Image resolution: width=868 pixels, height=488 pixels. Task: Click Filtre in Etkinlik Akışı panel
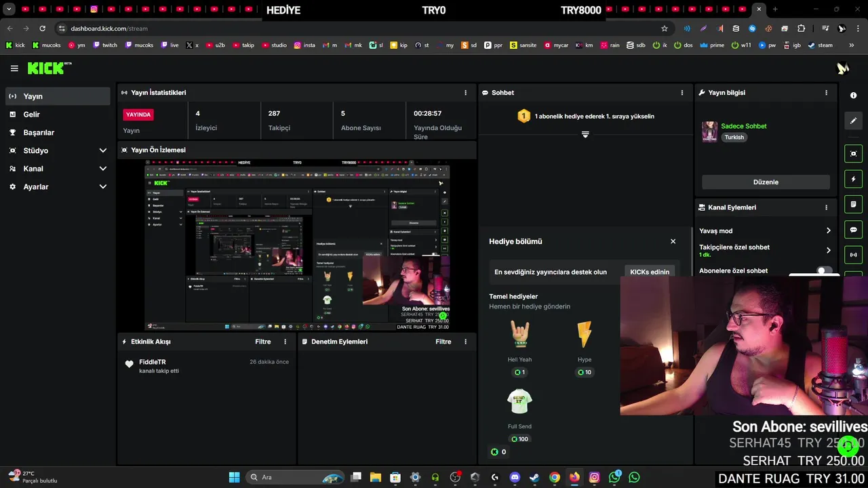(263, 342)
